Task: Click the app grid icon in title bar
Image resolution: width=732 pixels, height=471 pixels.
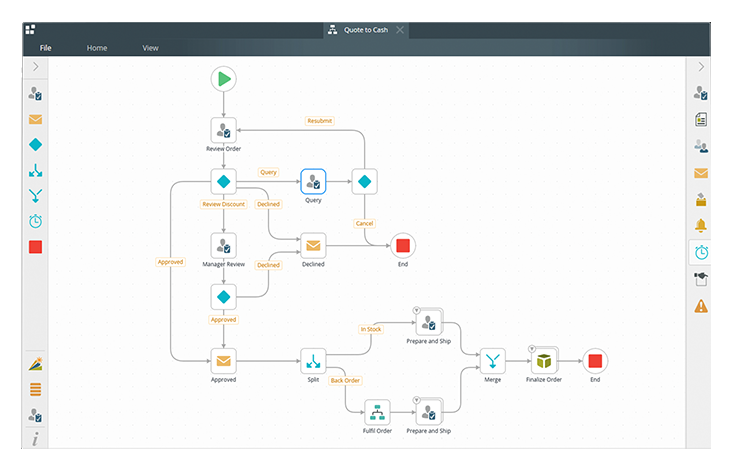Action: point(30,29)
